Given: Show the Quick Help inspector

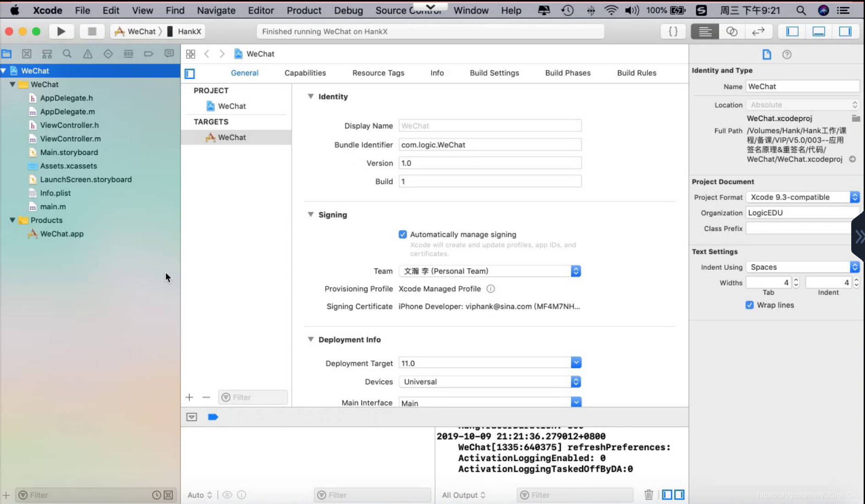Looking at the screenshot, I should click(787, 55).
